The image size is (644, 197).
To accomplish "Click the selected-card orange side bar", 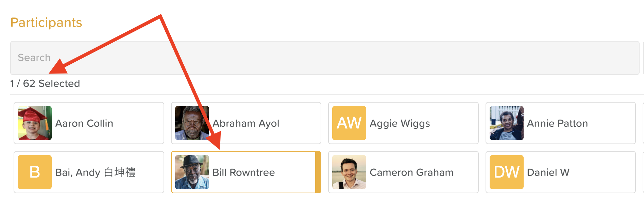I will pos(318,172).
